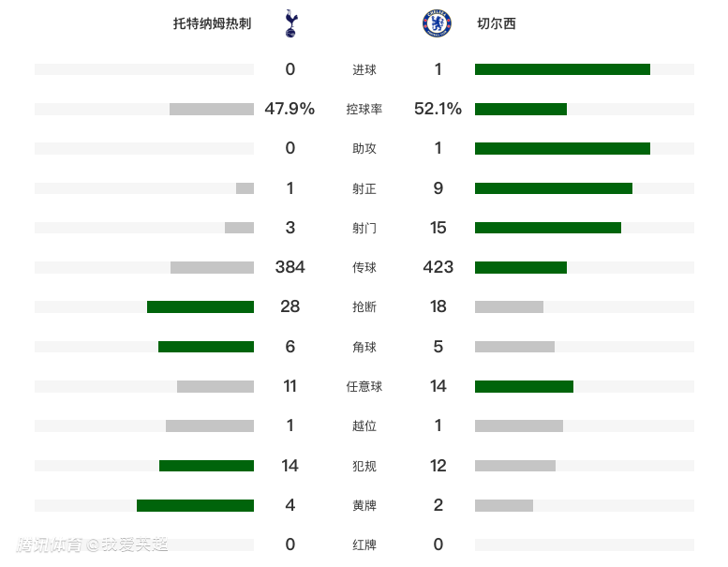Click Chelsea's green 进球 progress bar
This screenshot has height=567, width=728.
click(x=562, y=69)
